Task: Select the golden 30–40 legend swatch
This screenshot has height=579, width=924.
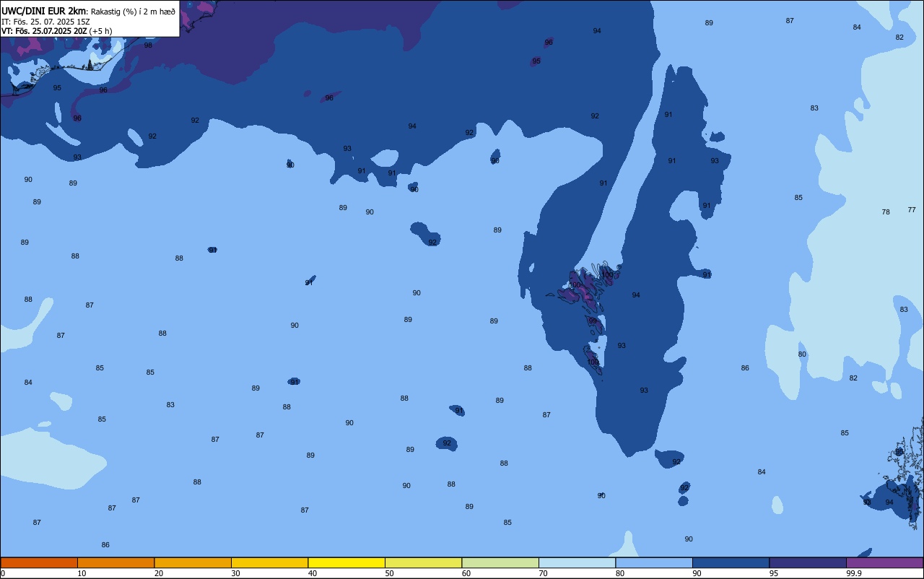Action: (x=269, y=562)
